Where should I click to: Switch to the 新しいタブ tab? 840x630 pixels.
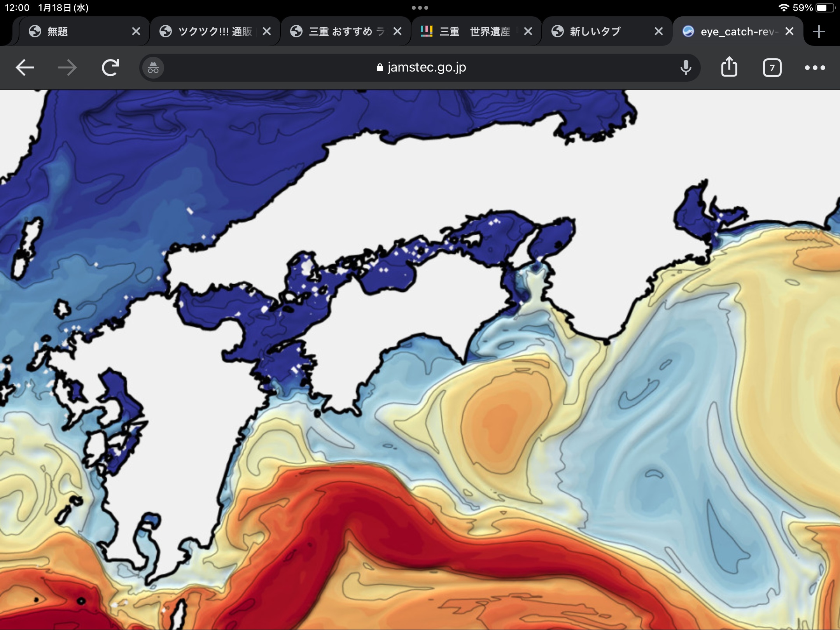(595, 31)
